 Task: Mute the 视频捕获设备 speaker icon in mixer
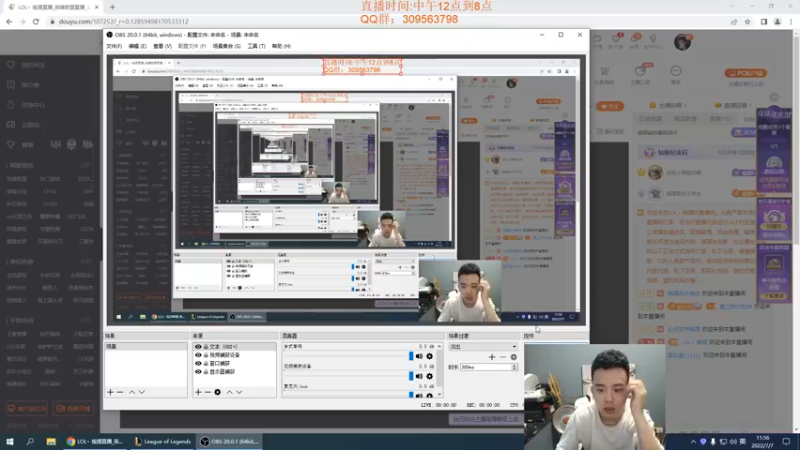point(419,376)
